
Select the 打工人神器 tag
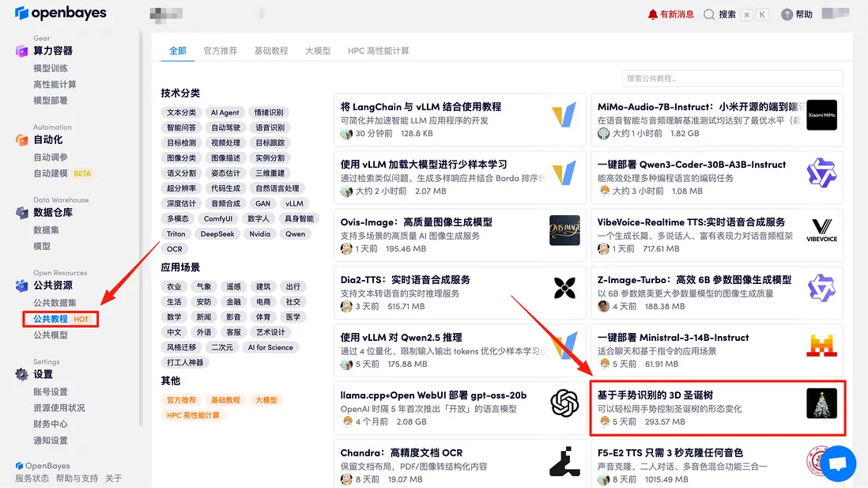(185, 363)
